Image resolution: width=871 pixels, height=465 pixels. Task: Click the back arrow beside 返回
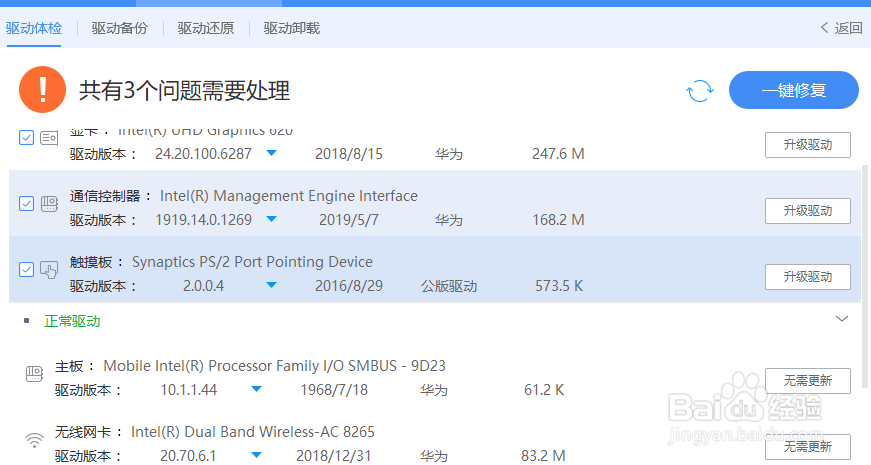point(825,28)
